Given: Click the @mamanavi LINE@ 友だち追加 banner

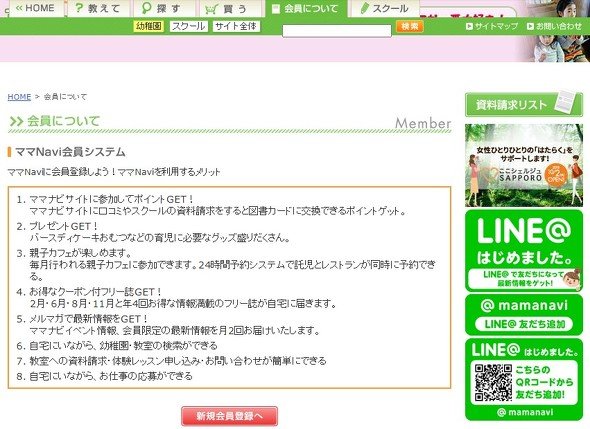Looking at the screenshot, I should [524, 315].
